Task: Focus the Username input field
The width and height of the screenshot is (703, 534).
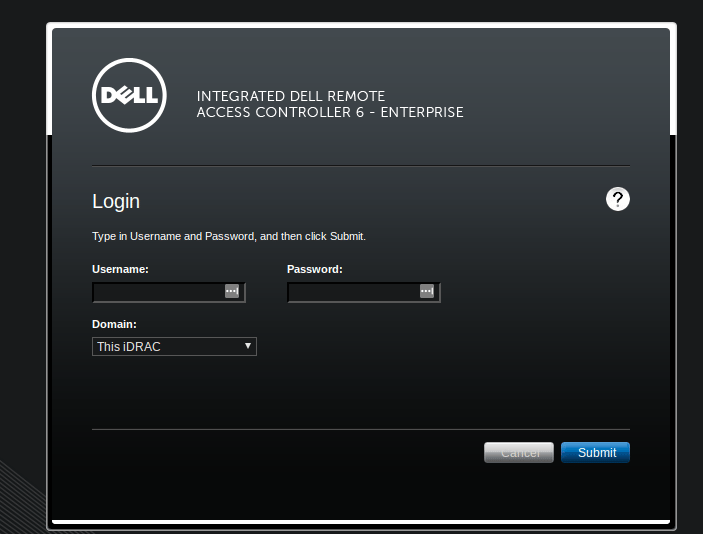Action: 169,292
